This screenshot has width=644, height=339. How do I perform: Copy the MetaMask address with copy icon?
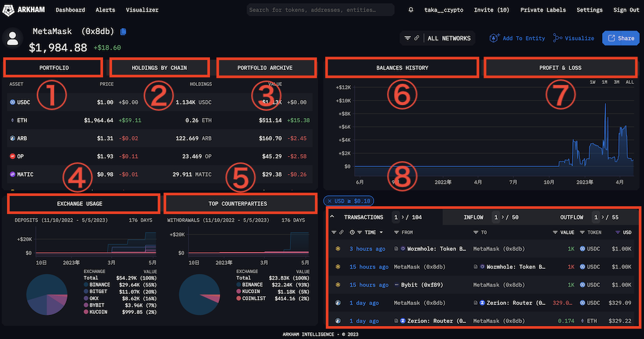tap(124, 32)
